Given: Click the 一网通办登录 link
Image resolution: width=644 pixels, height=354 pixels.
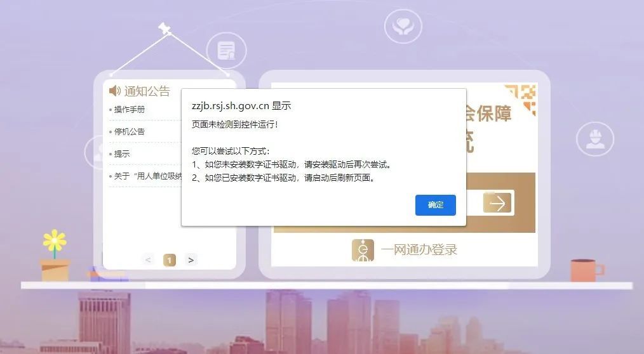Looking at the screenshot, I should click(x=419, y=249).
